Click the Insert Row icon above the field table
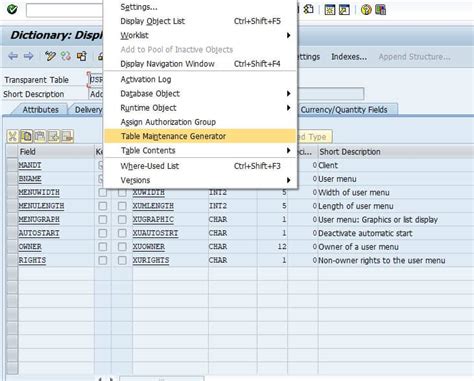This screenshot has width=474, height=381. [x=54, y=136]
